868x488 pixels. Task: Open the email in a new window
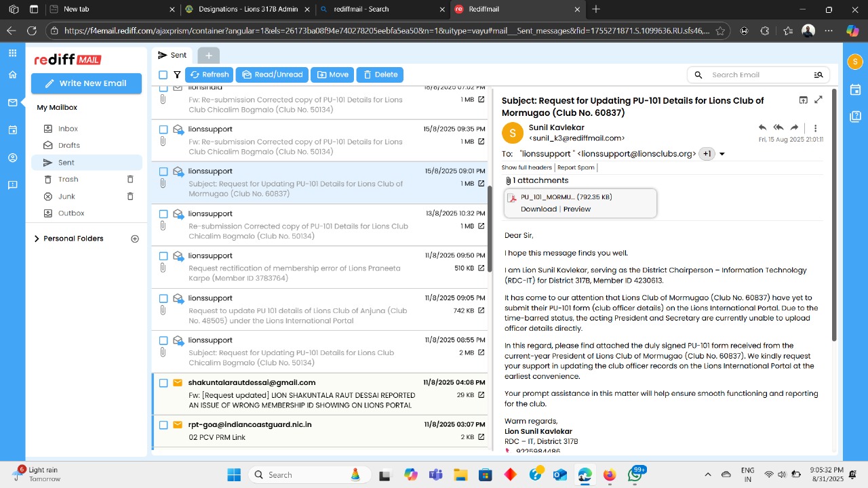click(x=804, y=100)
